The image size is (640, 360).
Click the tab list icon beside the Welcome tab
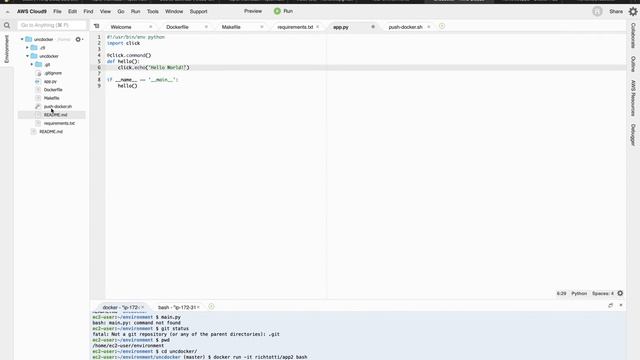coord(96,26)
